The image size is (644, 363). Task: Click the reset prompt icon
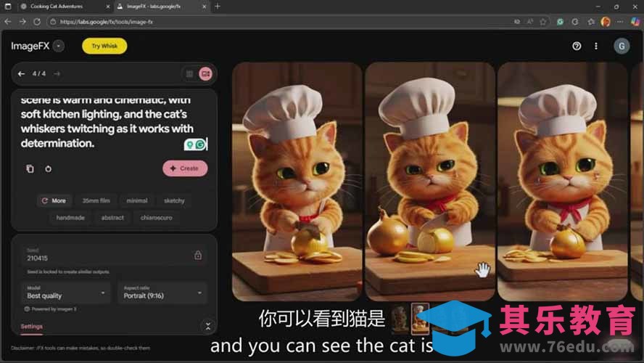pyautogui.click(x=48, y=168)
